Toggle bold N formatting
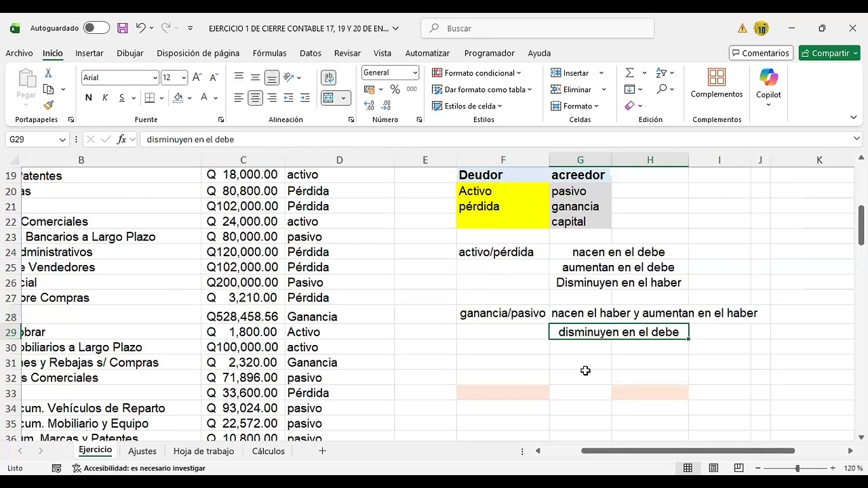Viewport: 868px width, 488px height. tap(88, 98)
